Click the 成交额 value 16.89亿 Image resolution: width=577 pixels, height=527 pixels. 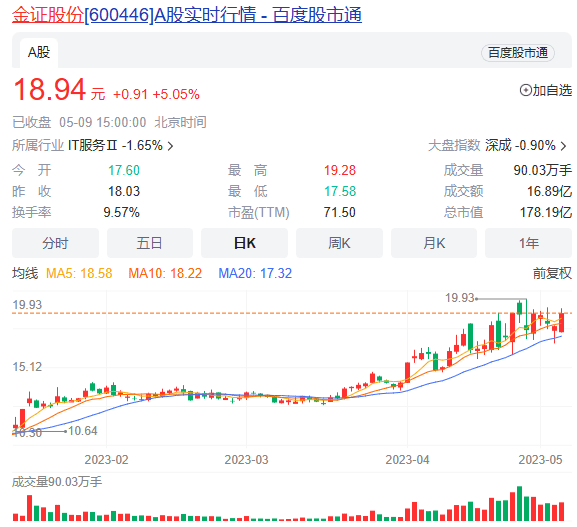click(549, 191)
